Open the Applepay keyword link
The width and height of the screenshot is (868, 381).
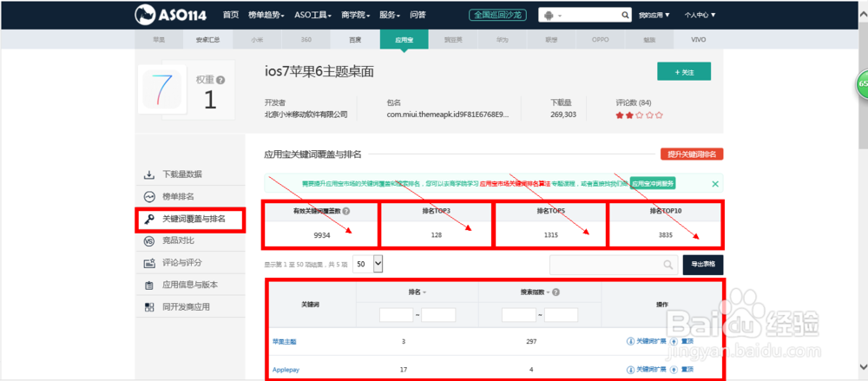[x=286, y=370]
